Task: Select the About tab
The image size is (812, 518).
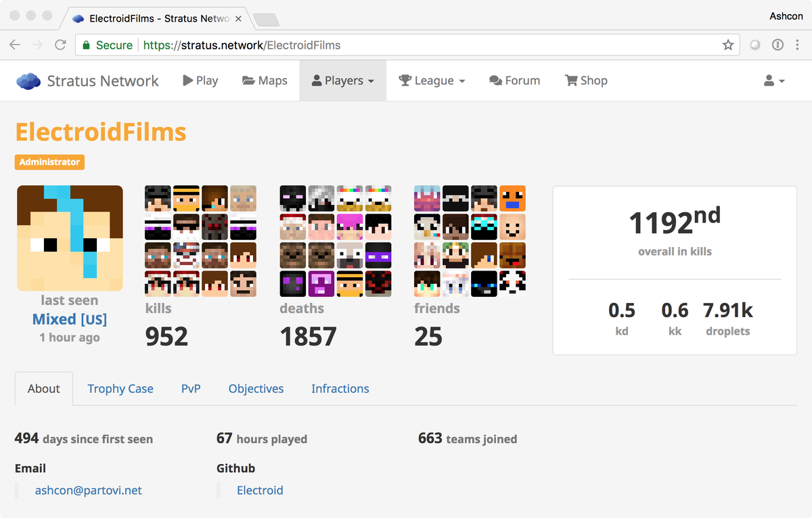Action: point(44,389)
